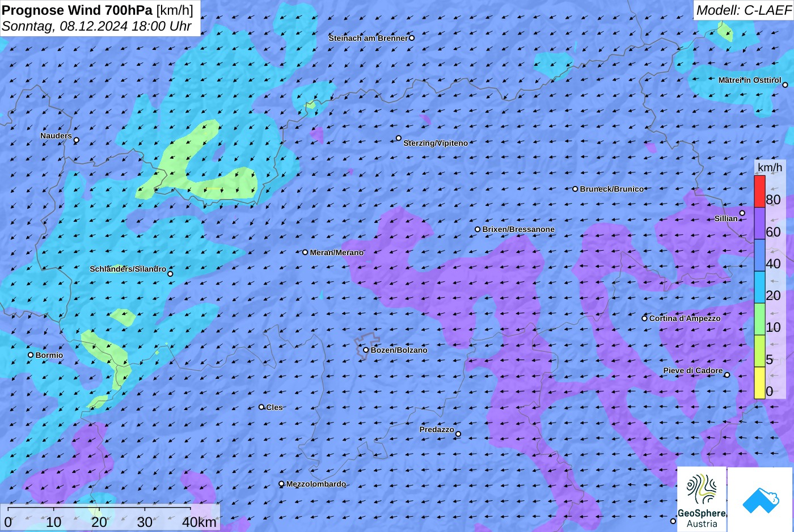Click the Sillian location dot

pyautogui.click(x=742, y=213)
